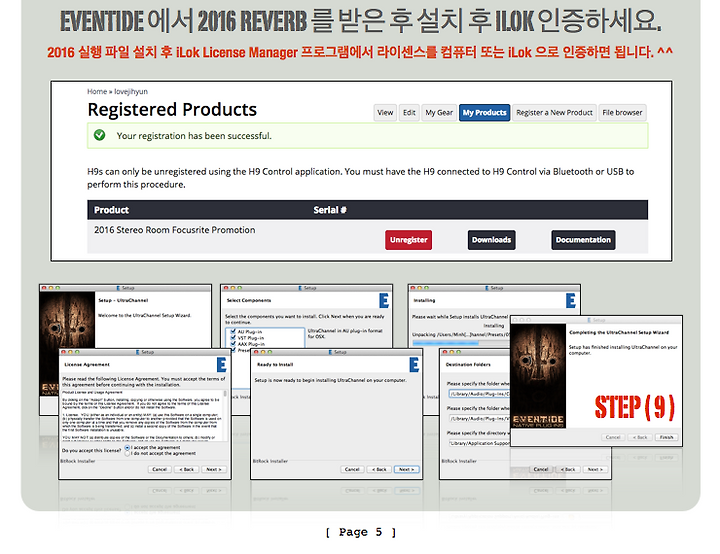The image size is (720, 554).
Task: Toggle the AAX Plug-in component checkbox
Action: pyautogui.click(x=233, y=344)
